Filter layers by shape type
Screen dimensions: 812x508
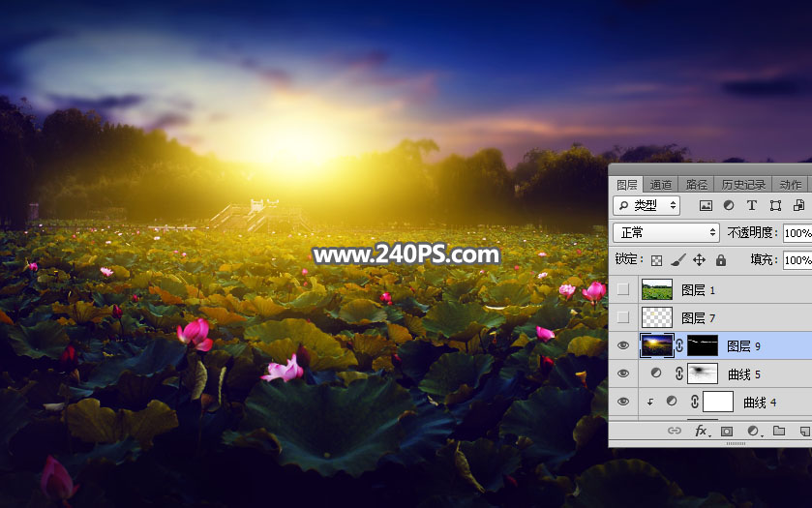(x=775, y=205)
